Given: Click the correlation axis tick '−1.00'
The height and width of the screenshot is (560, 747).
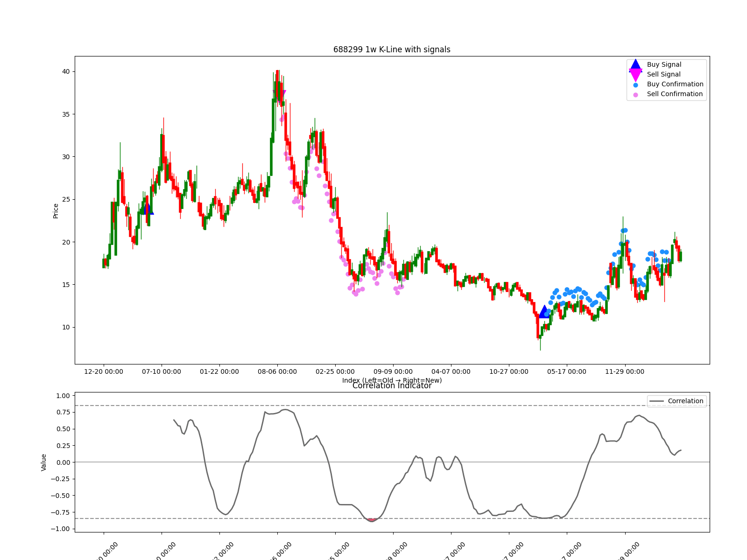Looking at the screenshot, I should tap(61, 529).
